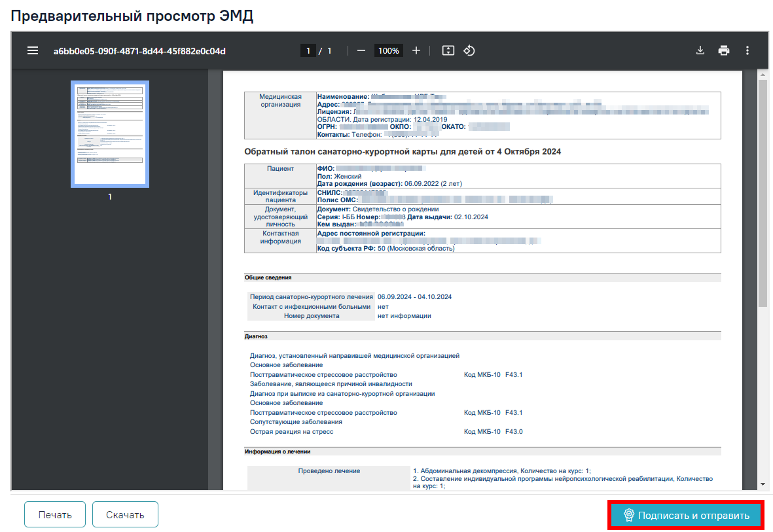Click the Скачать button

[x=125, y=515]
